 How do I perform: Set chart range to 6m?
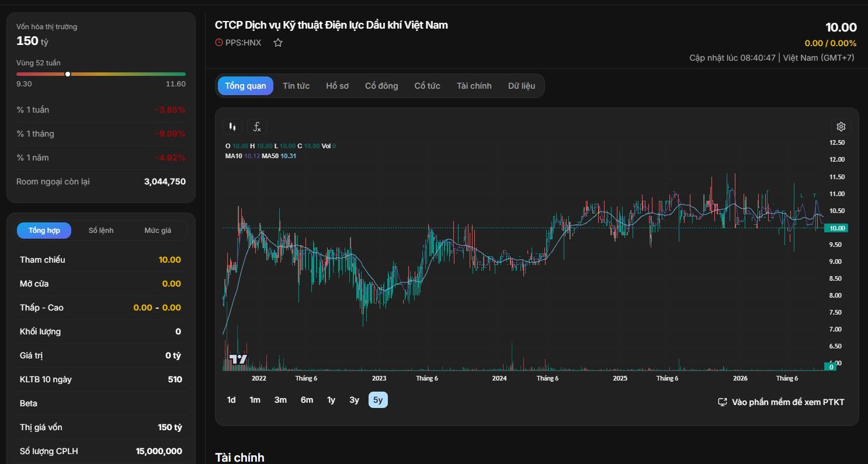pyautogui.click(x=307, y=400)
